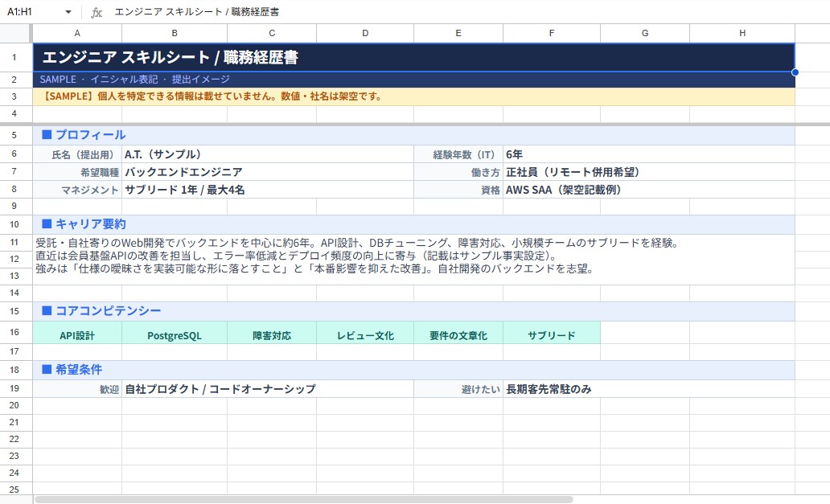Click the キャリア要約 section heading
The height and width of the screenshot is (504, 830).
[x=414, y=224]
